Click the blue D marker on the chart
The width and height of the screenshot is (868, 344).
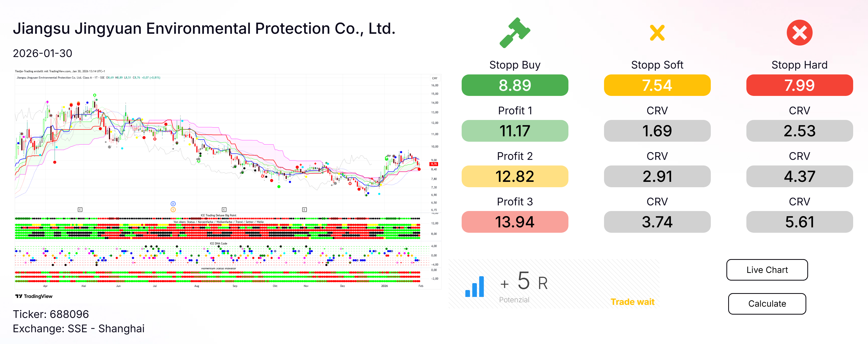click(x=173, y=204)
